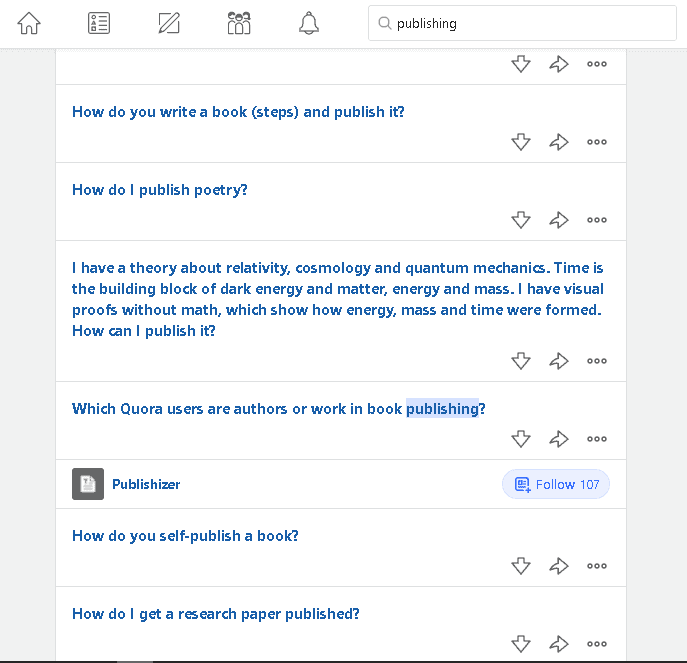Open 'How do I get a research paper published?'
Image resolution: width=687 pixels, height=663 pixels.
[x=216, y=614]
